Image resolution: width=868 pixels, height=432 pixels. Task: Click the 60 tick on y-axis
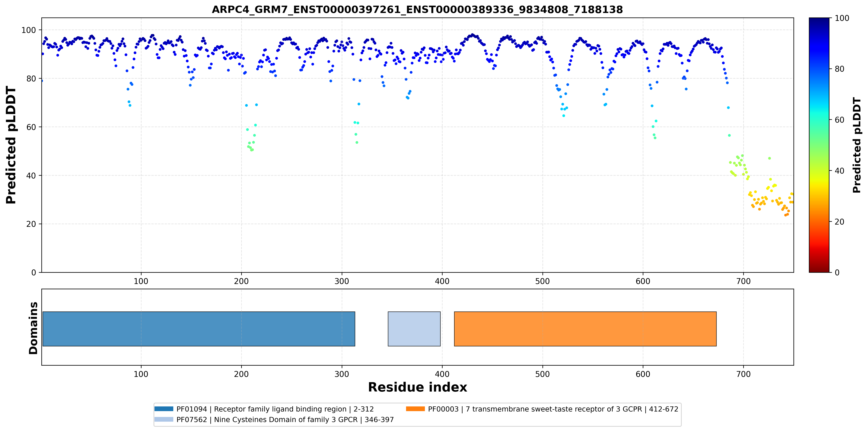click(x=31, y=127)
